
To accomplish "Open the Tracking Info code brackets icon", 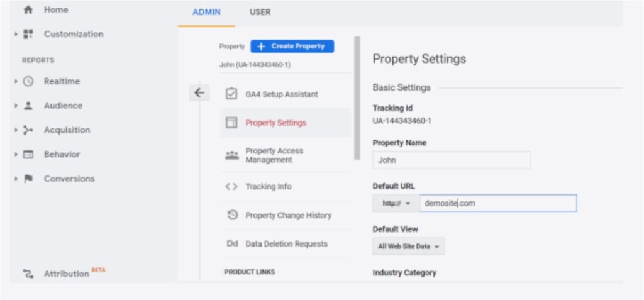I will pyautogui.click(x=231, y=187).
